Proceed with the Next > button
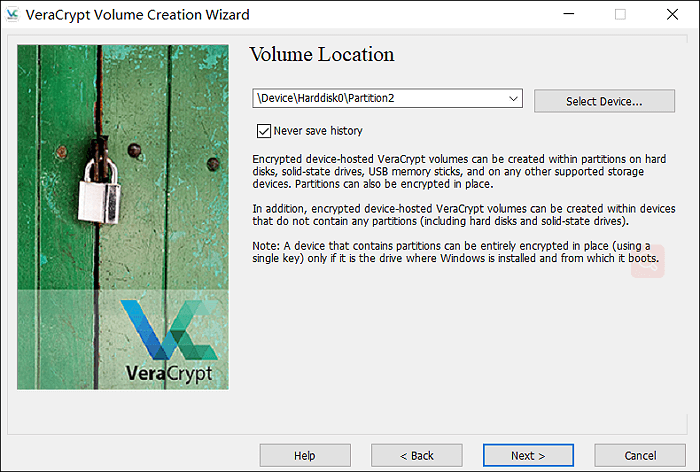This screenshot has width=700, height=472. tap(528, 455)
